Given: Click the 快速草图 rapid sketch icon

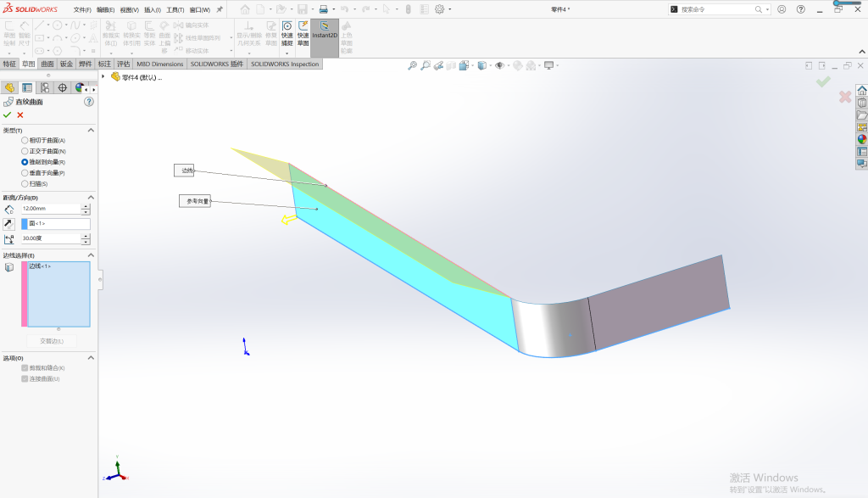Looking at the screenshot, I should [303, 34].
